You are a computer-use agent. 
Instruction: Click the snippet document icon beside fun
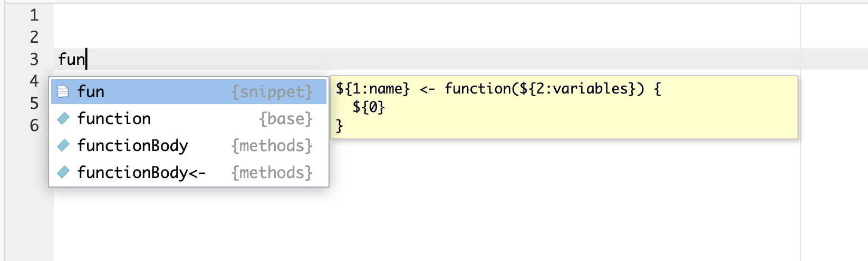pyautogui.click(x=63, y=91)
